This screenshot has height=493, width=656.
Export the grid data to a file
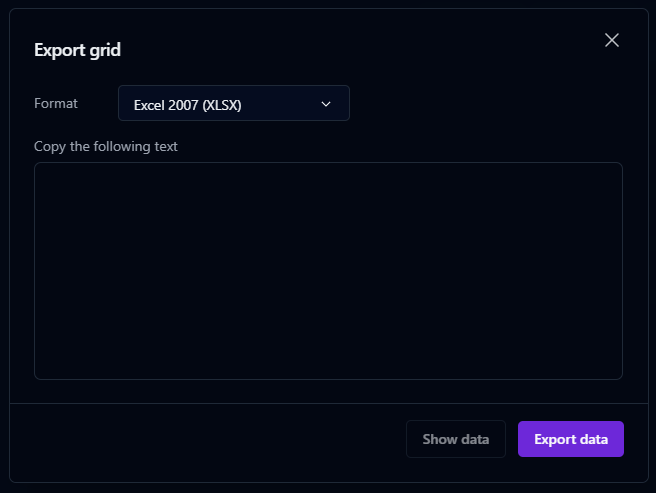pos(570,439)
